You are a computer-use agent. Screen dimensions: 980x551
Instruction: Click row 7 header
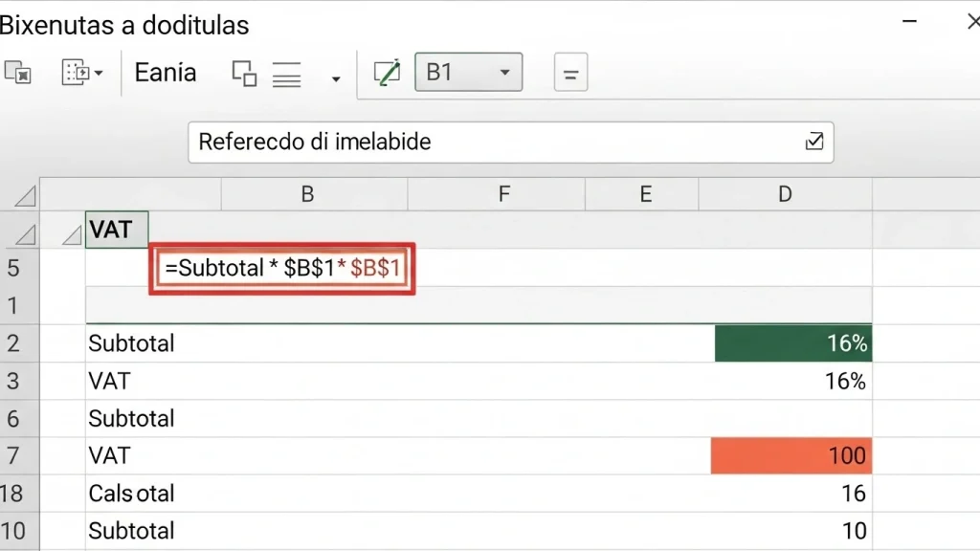(13, 455)
